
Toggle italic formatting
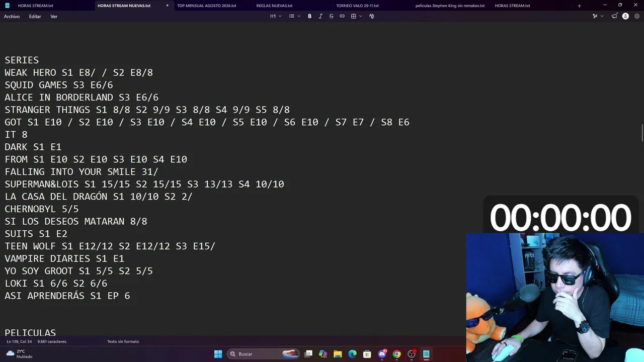click(x=320, y=16)
